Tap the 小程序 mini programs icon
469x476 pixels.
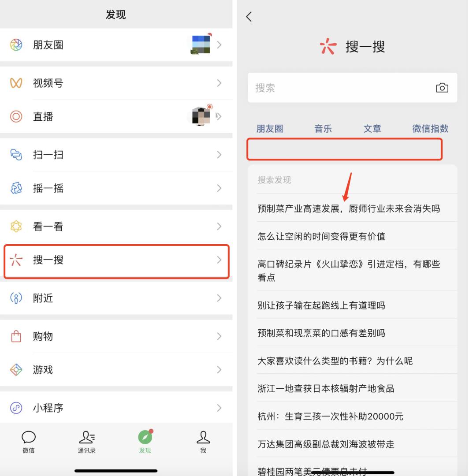tap(16, 408)
